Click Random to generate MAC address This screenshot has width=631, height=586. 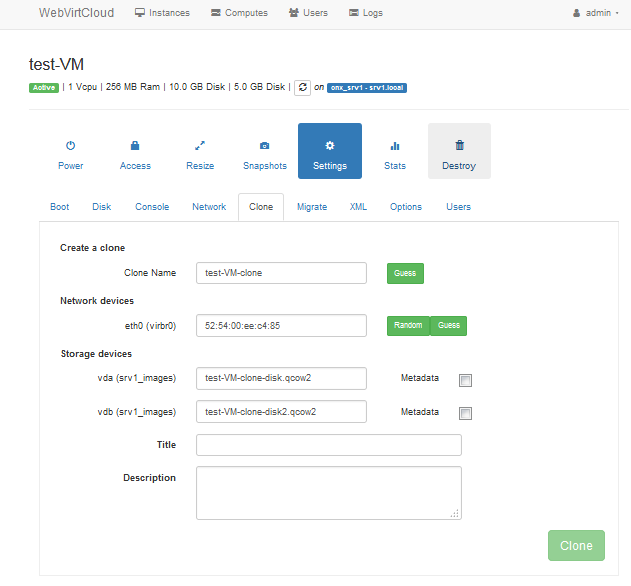(408, 325)
